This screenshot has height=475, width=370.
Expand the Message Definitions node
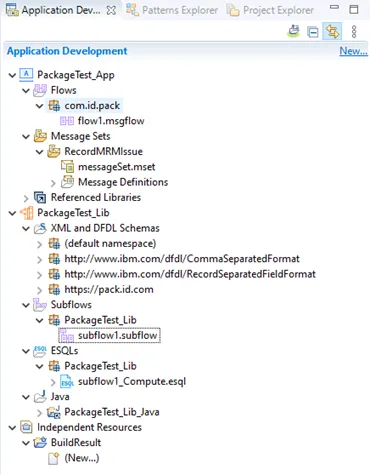(53, 182)
